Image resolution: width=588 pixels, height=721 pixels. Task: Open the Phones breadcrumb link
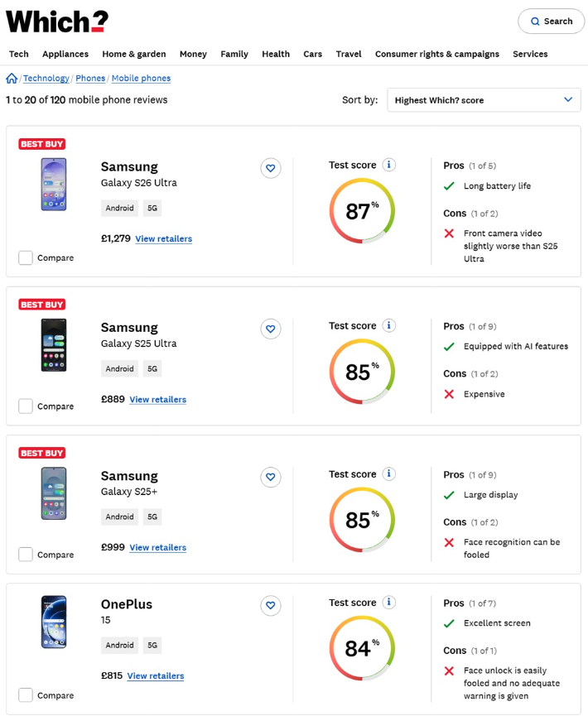pos(90,79)
